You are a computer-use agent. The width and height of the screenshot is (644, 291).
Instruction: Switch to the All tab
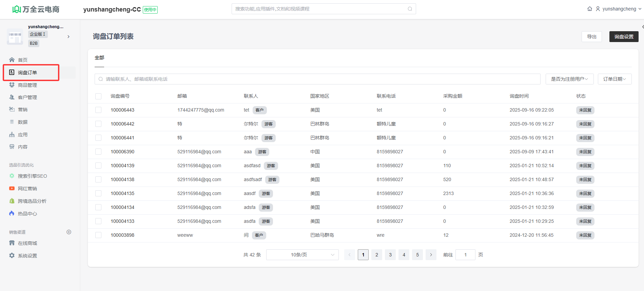(x=99, y=58)
